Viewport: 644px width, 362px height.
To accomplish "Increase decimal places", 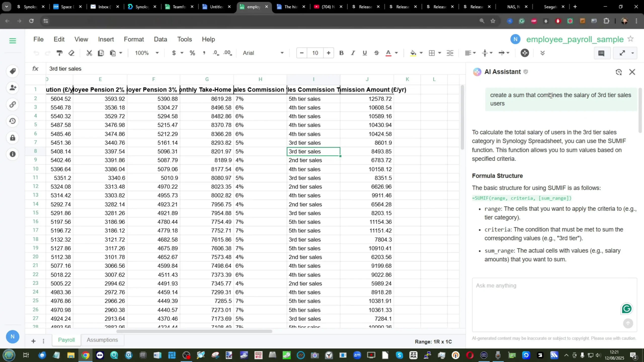I will pos(228,53).
